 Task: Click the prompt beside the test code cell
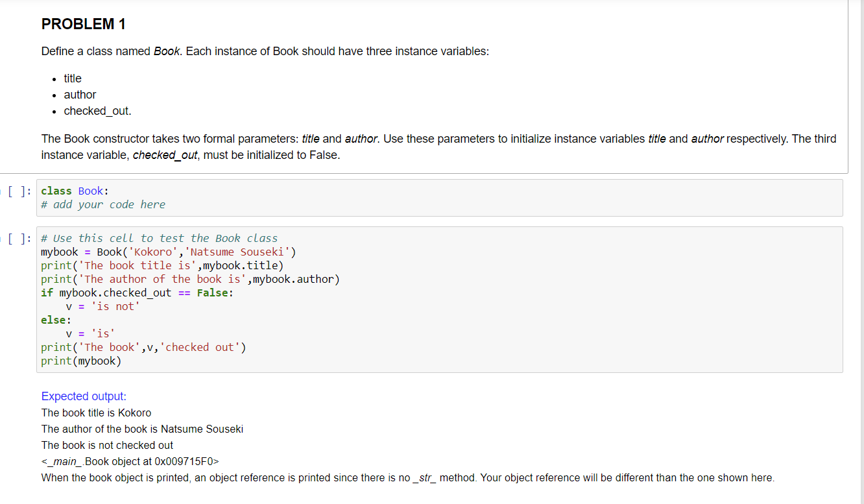(18, 238)
